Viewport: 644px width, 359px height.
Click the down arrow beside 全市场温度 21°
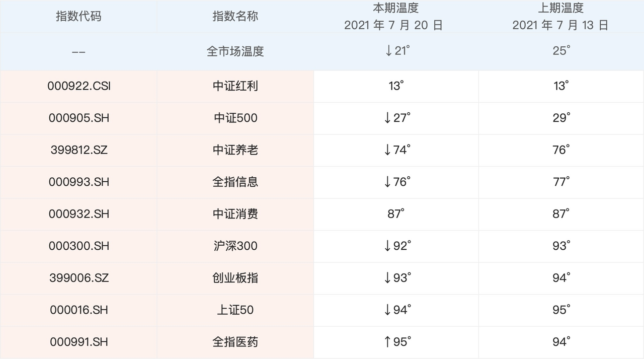point(388,51)
